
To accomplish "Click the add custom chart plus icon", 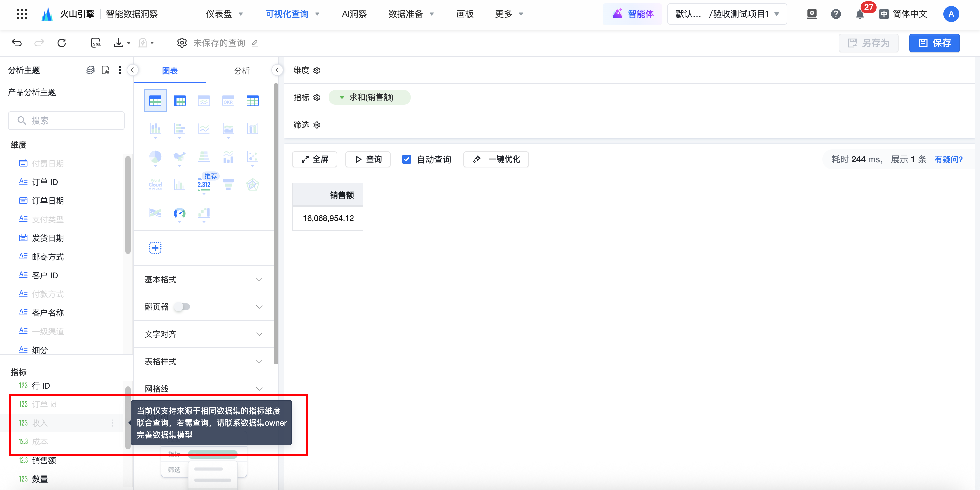I will [155, 248].
